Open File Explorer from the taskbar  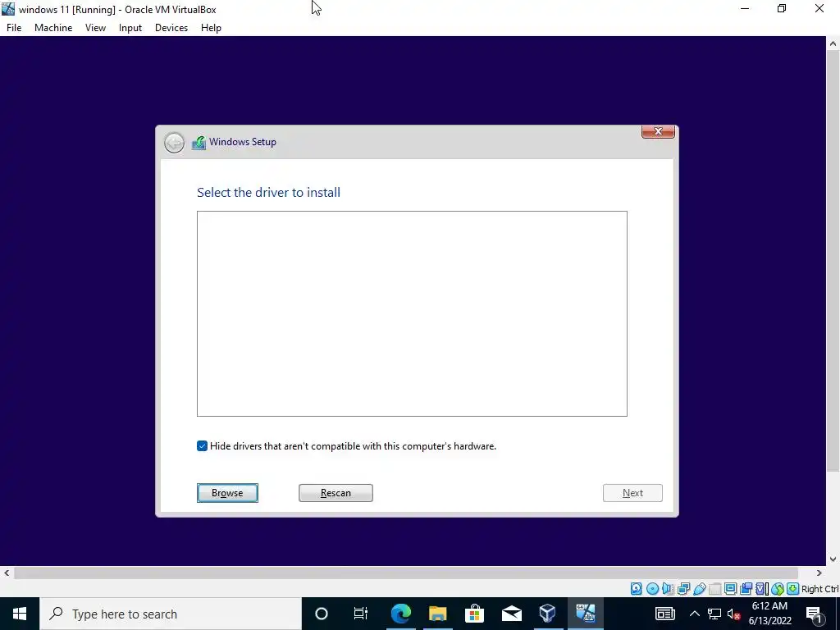pos(438,614)
